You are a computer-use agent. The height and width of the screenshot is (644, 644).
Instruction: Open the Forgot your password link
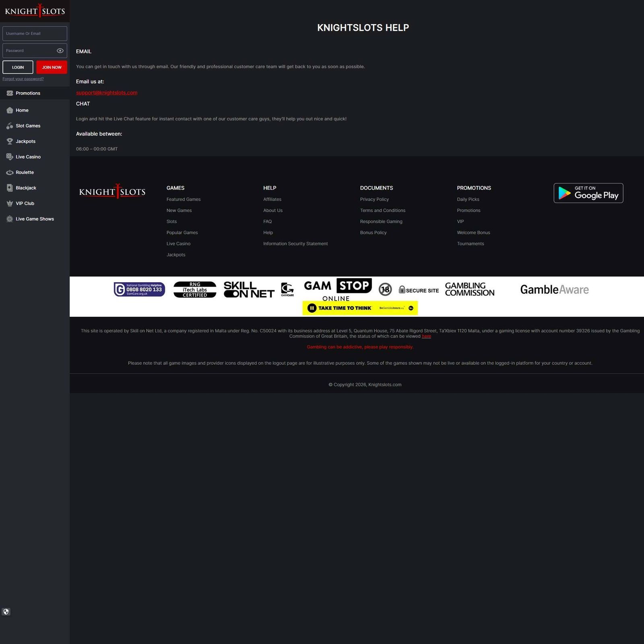(x=23, y=79)
